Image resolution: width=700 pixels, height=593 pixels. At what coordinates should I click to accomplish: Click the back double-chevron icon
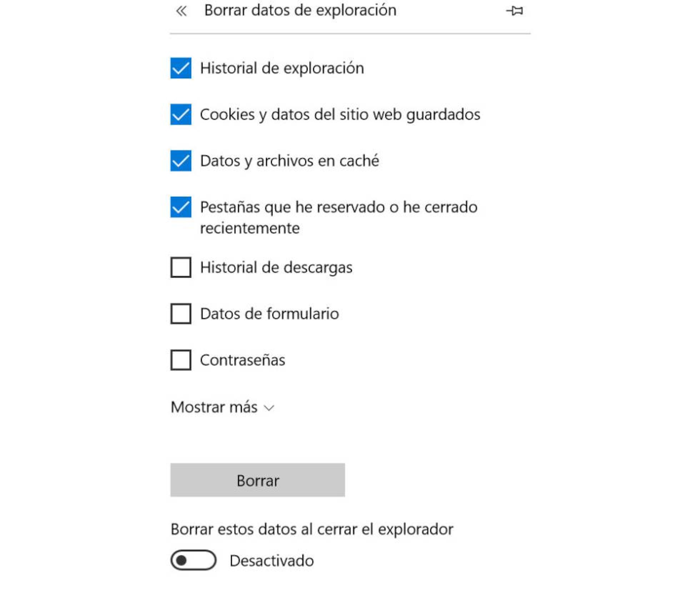click(181, 11)
